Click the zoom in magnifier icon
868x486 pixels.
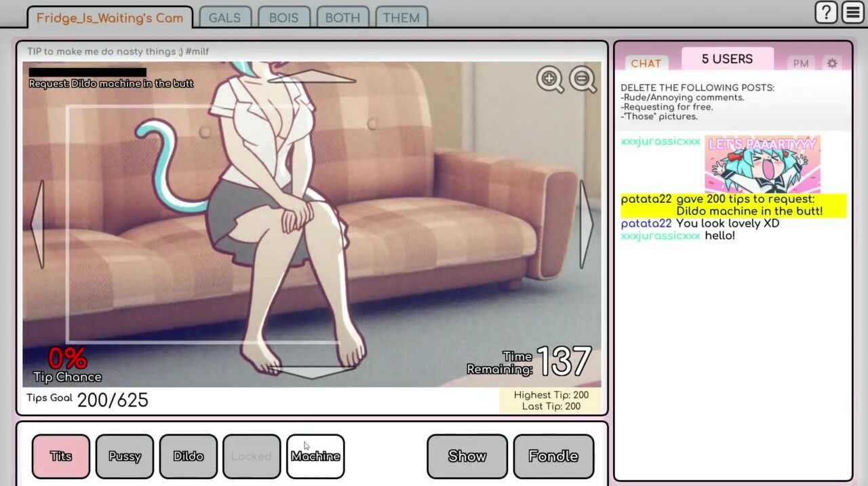pos(549,79)
